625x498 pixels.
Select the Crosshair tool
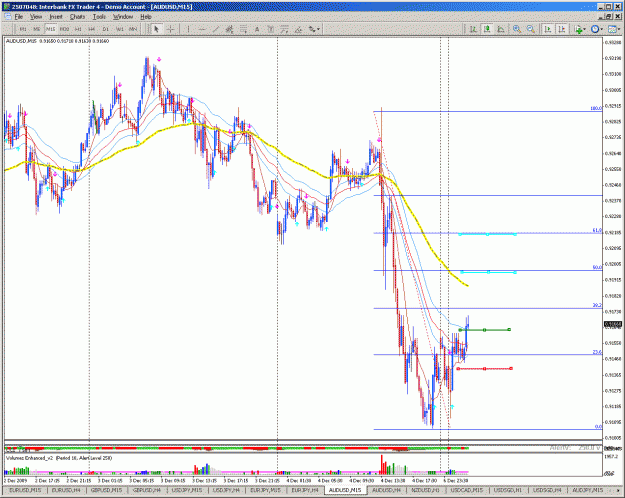coord(170,29)
